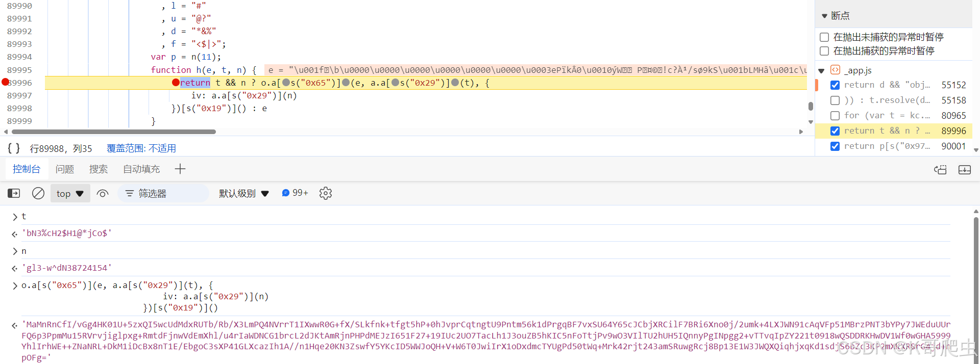
Task: Check breakpoint at line 80965
Action: pyautogui.click(x=835, y=116)
